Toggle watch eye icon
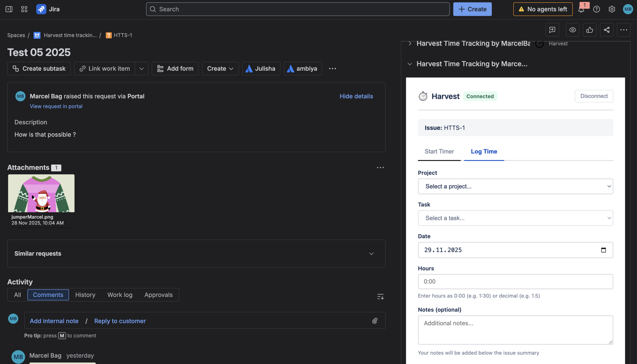Image resolution: width=637 pixels, height=364 pixels. click(x=573, y=30)
